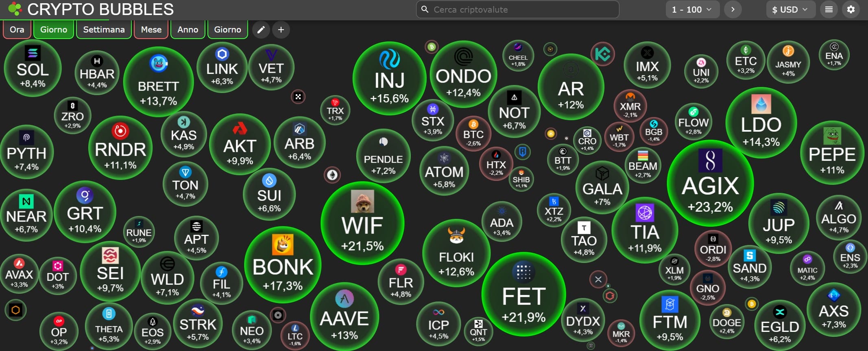Open the AKT bubble
The width and height of the screenshot is (868, 351).
(240, 144)
